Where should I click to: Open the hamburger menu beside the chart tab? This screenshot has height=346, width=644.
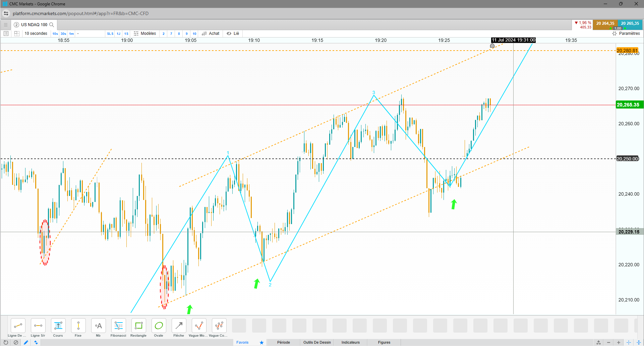point(6,25)
